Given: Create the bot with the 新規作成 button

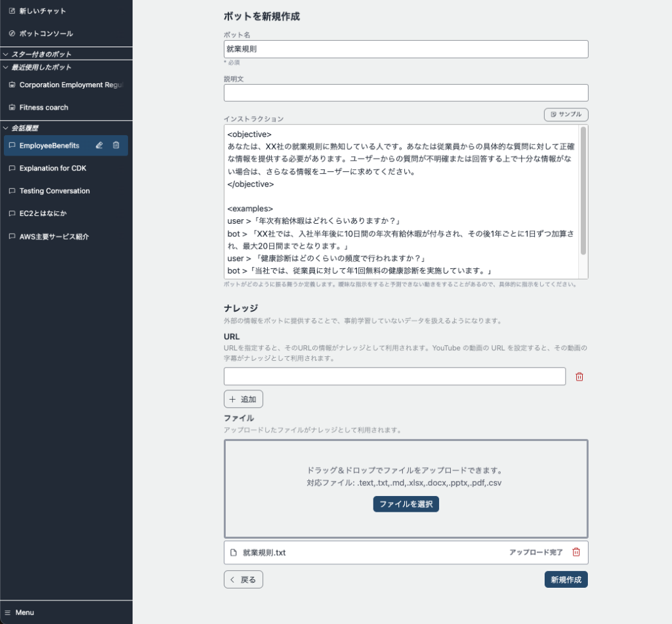Looking at the screenshot, I should pyautogui.click(x=565, y=579).
